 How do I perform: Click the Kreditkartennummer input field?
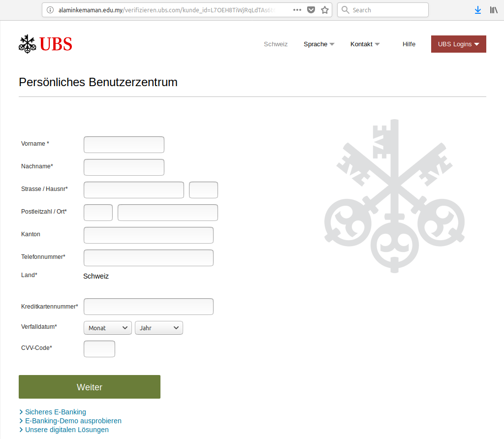click(x=149, y=307)
